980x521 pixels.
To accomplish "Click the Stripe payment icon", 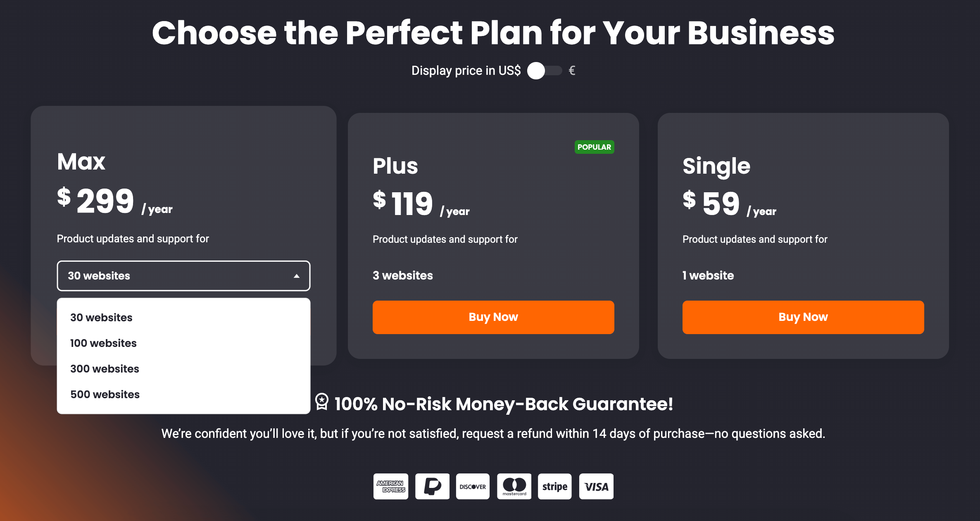I will point(554,486).
